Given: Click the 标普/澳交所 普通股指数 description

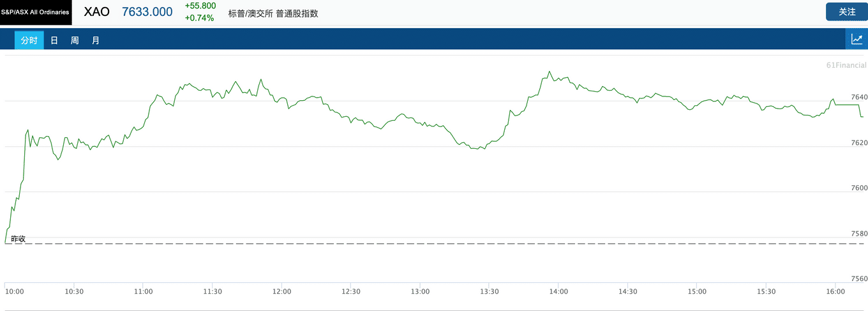Looking at the screenshot, I should pyautogui.click(x=273, y=13).
